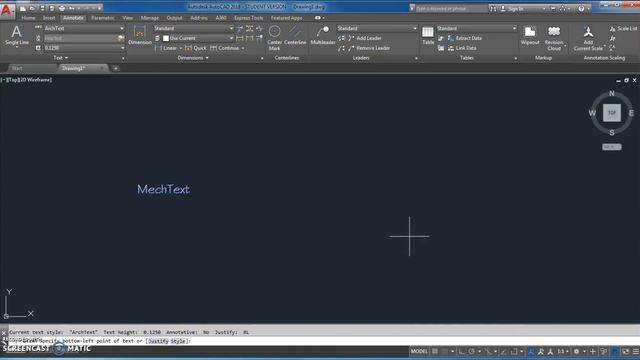Click Justify option in command line
640x360 pixels.
[x=158, y=341]
